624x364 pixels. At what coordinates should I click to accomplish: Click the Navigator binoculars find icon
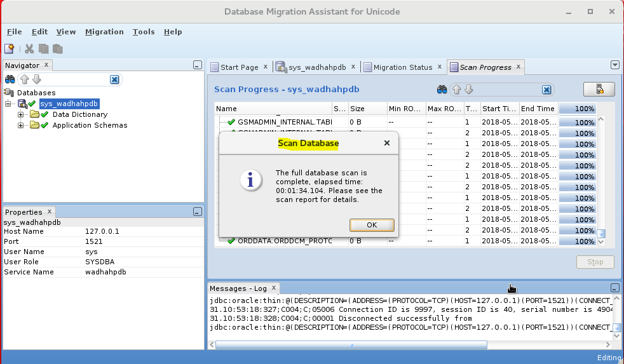click(x=10, y=79)
